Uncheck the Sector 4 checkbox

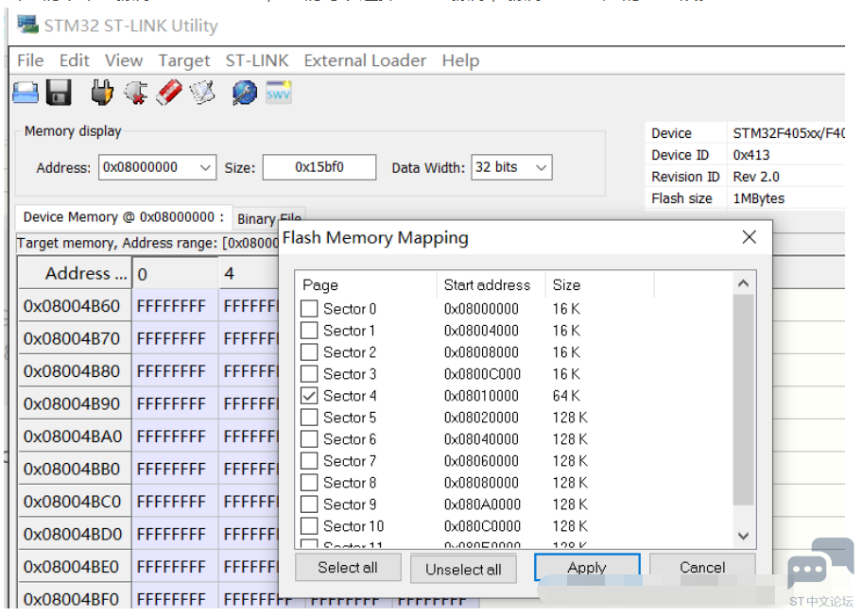(x=309, y=396)
